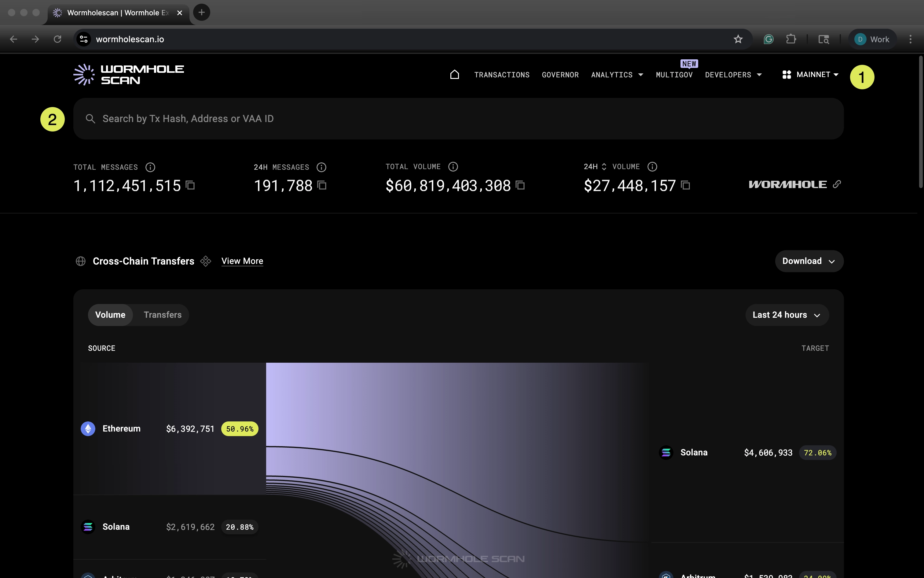Go forward in browser history
Viewport: 924px width, 578px height.
pos(35,39)
